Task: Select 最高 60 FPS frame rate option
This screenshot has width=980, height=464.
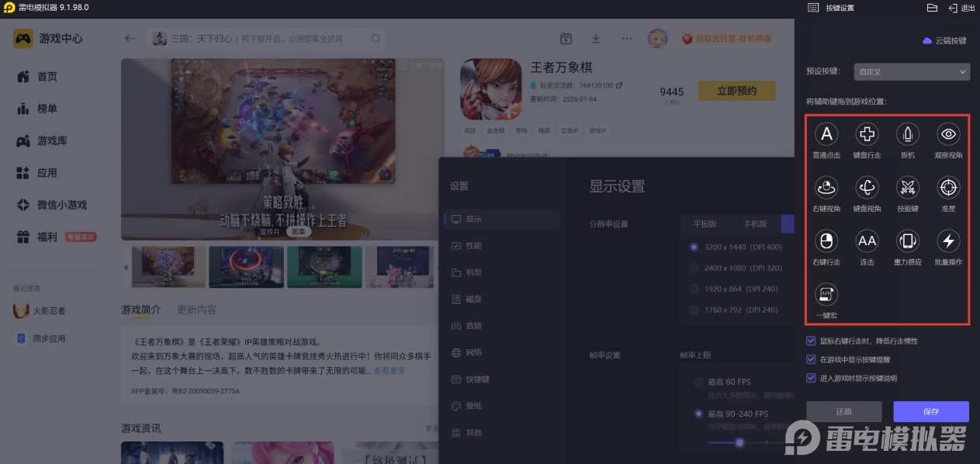Action: [698, 382]
